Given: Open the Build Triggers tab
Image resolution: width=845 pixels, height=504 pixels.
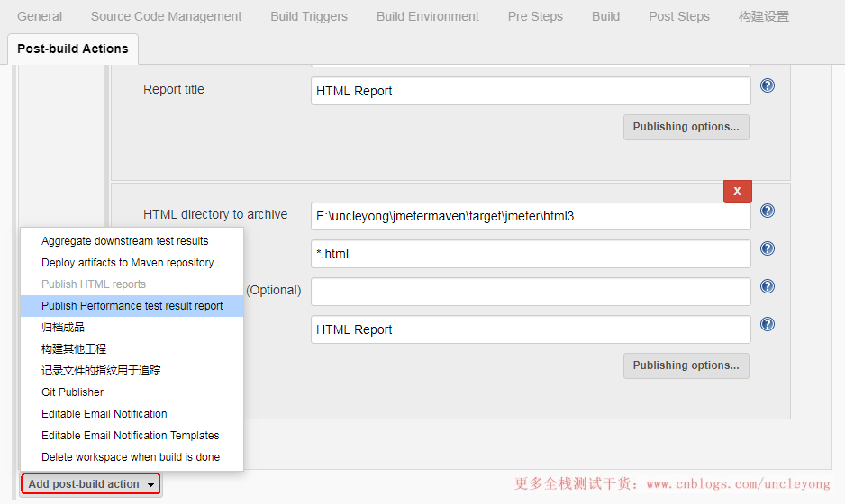Looking at the screenshot, I should (x=308, y=16).
